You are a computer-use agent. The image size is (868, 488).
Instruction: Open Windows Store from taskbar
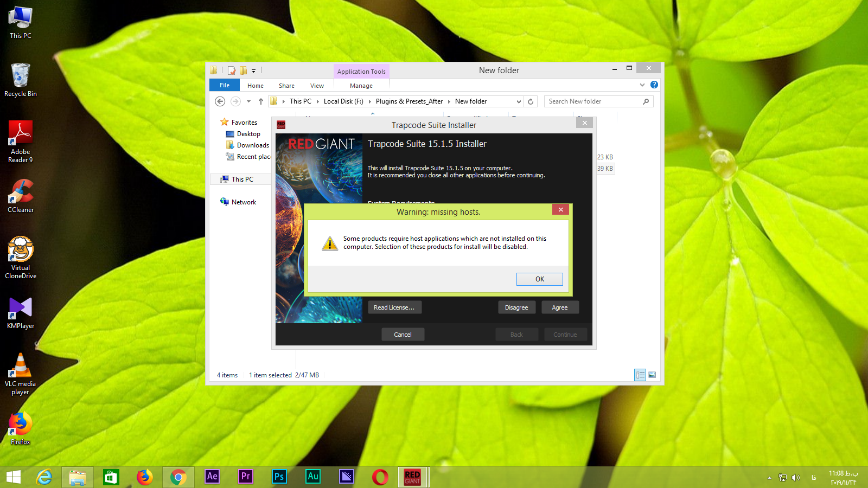(x=111, y=477)
